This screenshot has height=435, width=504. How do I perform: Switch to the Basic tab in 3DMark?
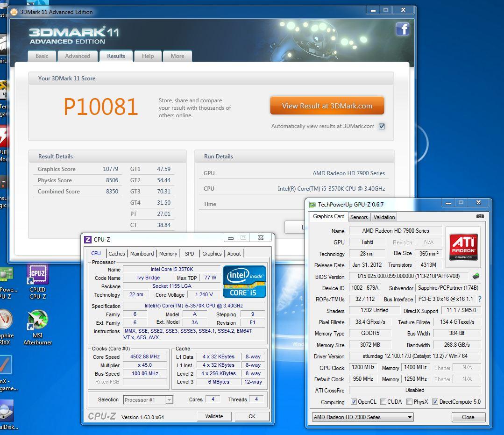42,56
